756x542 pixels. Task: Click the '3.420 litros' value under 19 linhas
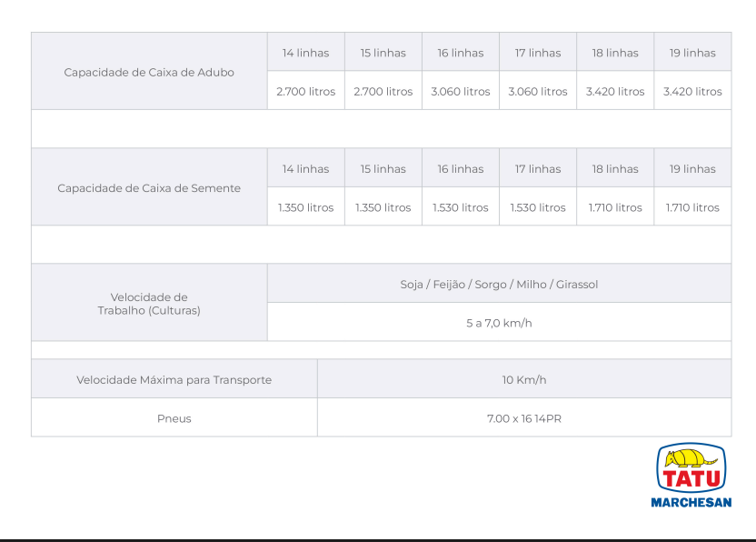pyautogui.click(x=692, y=92)
